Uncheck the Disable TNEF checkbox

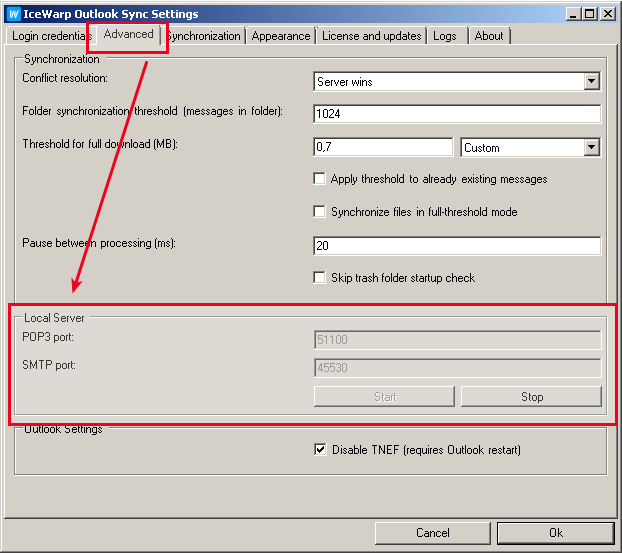click(x=320, y=449)
